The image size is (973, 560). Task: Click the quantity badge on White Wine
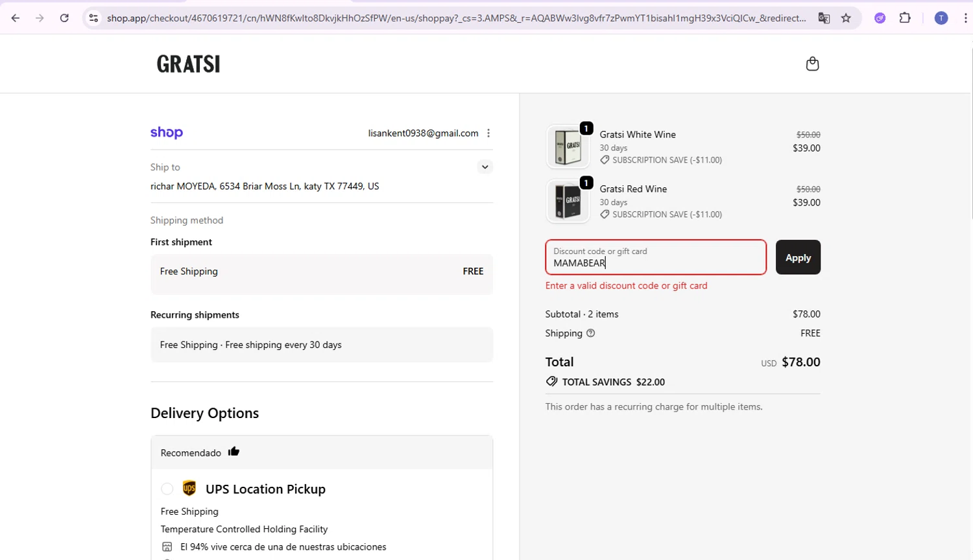pyautogui.click(x=586, y=128)
